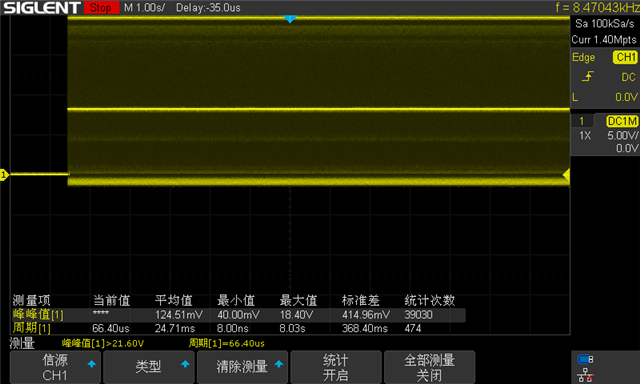Toggle statistics 统计 开启 softkey
The height and width of the screenshot is (384, 640).
coord(336,367)
